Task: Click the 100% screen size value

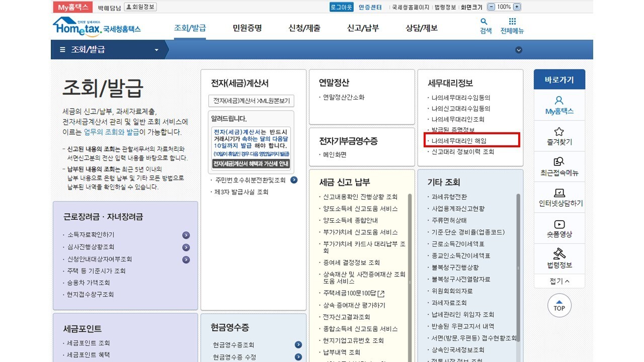Action: point(504,7)
